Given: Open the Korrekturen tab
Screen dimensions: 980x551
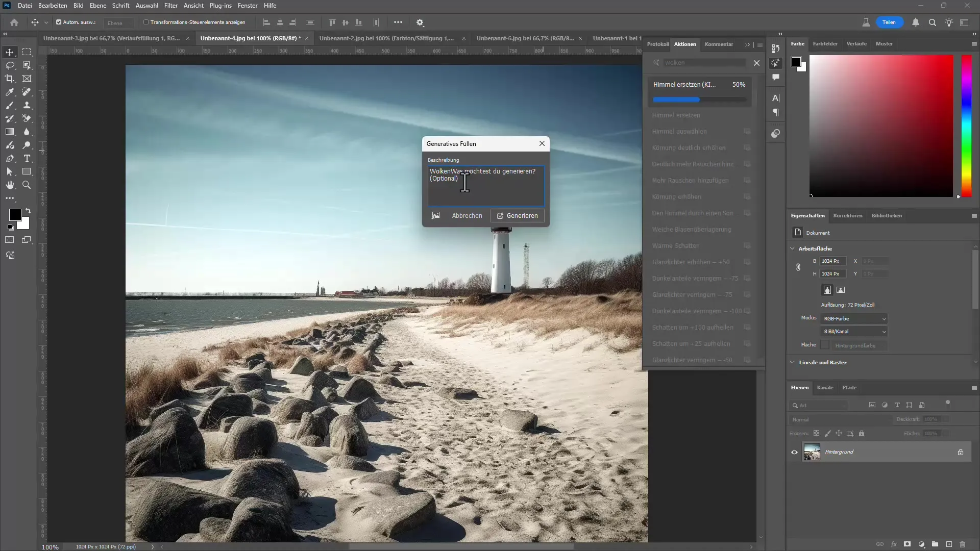Looking at the screenshot, I should [848, 216].
